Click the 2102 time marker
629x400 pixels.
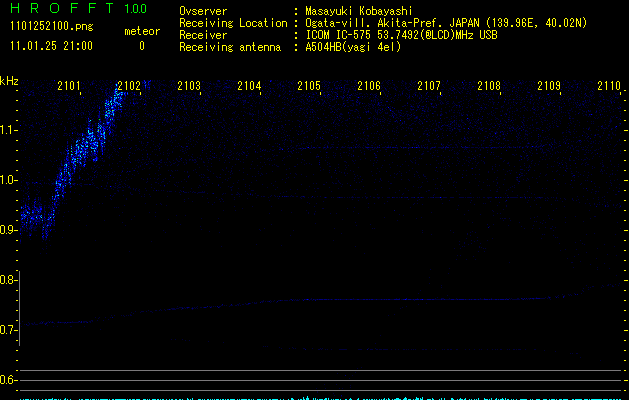click(x=129, y=85)
